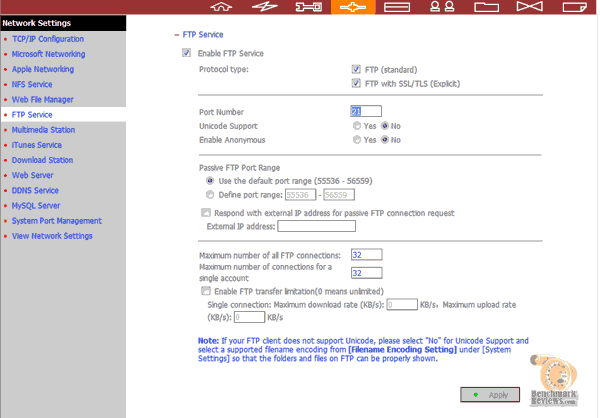Go to the Home icon in top bar
600x418 pixels.
coord(221,7)
